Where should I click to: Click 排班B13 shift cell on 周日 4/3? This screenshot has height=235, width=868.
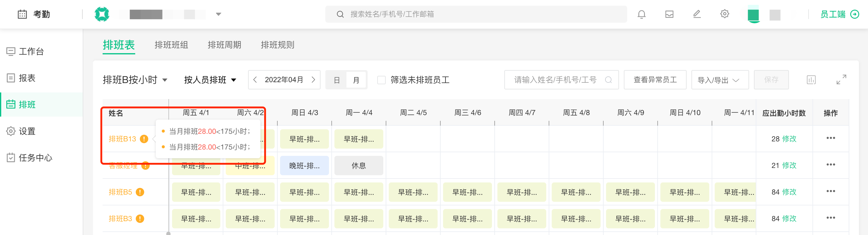click(x=304, y=139)
